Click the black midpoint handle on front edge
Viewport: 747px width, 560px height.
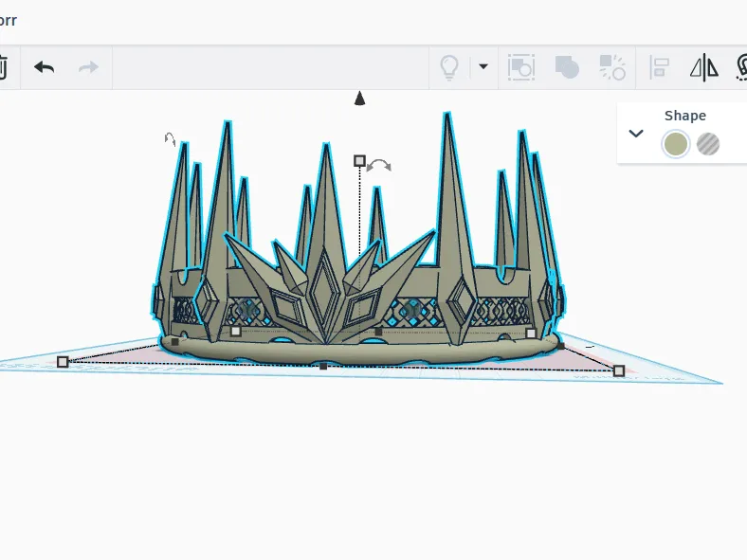click(323, 366)
